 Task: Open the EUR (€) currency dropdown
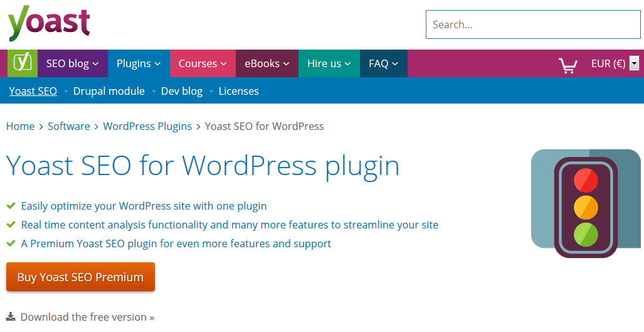click(615, 63)
